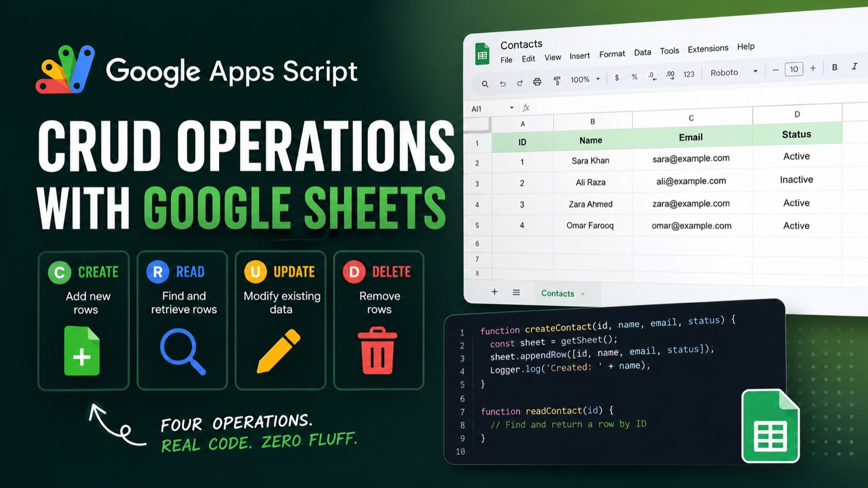The image size is (868, 488).
Task: Click increase decimal places icon
Action: [670, 75]
